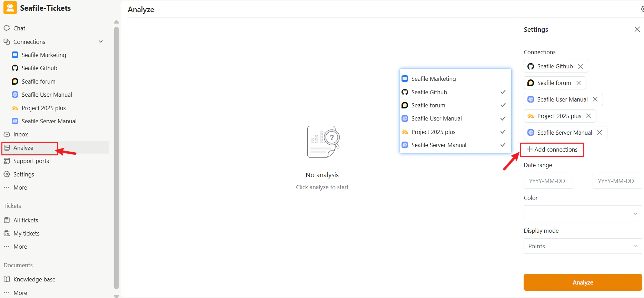The width and height of the screenshot is (644, 298).
Task: Open Chat in the sidebar
Action: (x=19, y=28)
